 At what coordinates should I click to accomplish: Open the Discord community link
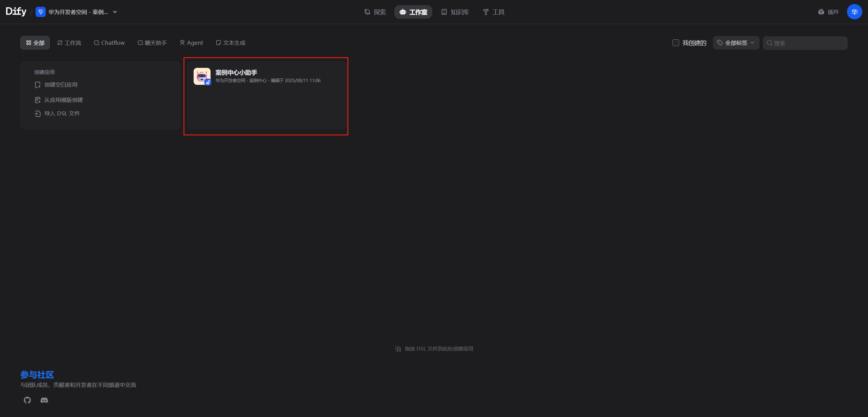click(44, 400)
